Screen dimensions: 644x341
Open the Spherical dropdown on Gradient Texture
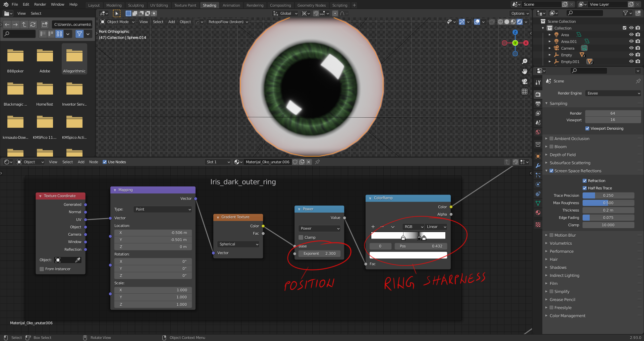tap(238, 244)
